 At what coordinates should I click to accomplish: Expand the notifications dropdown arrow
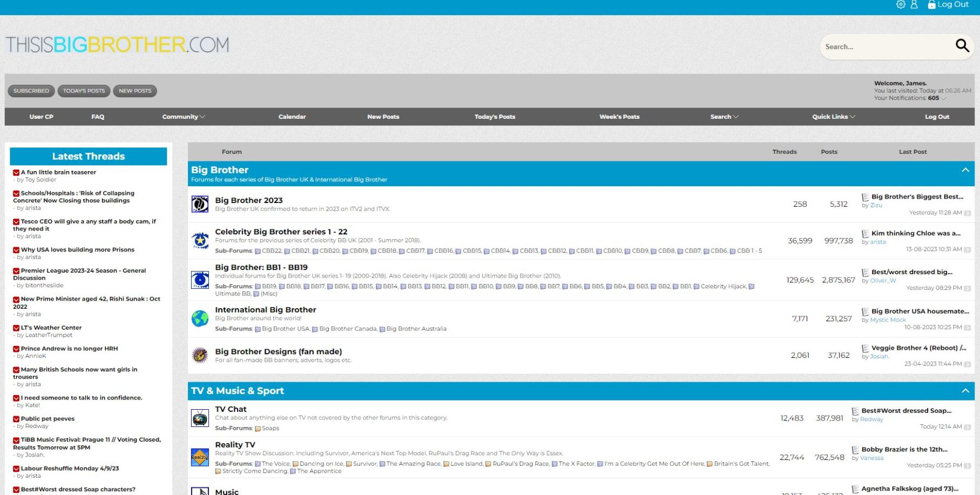point(943,98)
